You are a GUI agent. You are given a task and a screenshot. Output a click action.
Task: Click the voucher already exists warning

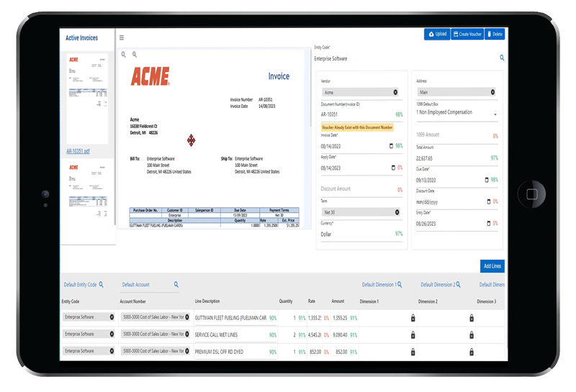click(357, 127)
